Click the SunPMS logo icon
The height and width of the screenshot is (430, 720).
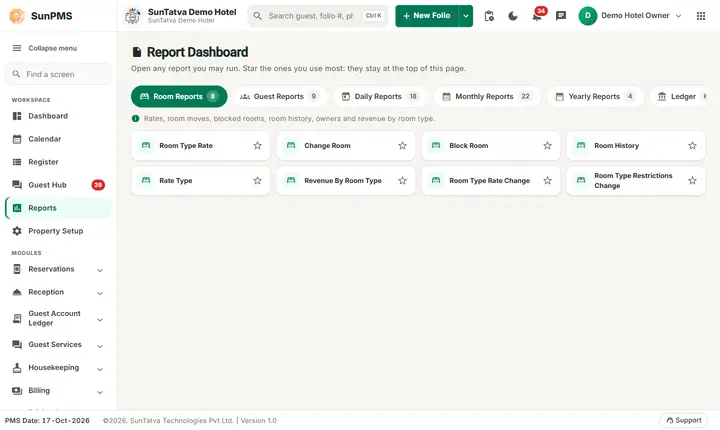pyautogui.click(x=17, y=16)
